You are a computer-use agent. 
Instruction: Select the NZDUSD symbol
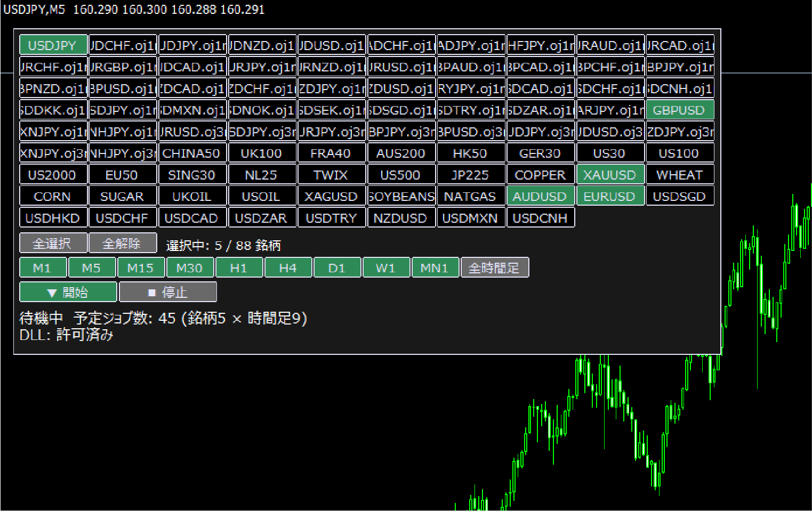401,218
